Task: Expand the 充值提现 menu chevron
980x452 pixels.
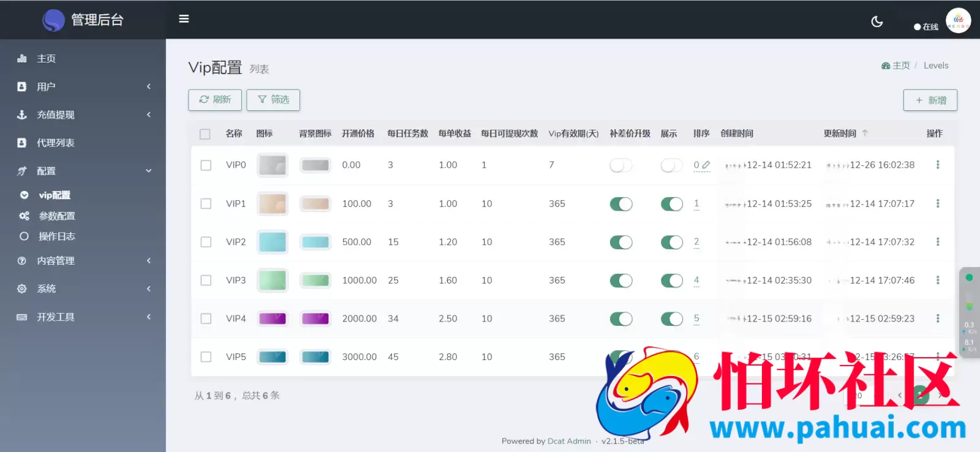Action: pyautogui.click(x=148, y=115)
